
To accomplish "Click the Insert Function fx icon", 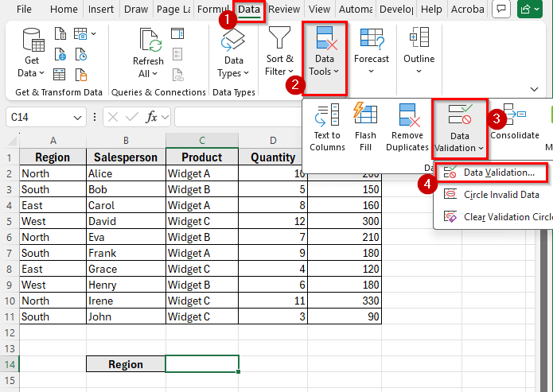I will click(151, 117).
